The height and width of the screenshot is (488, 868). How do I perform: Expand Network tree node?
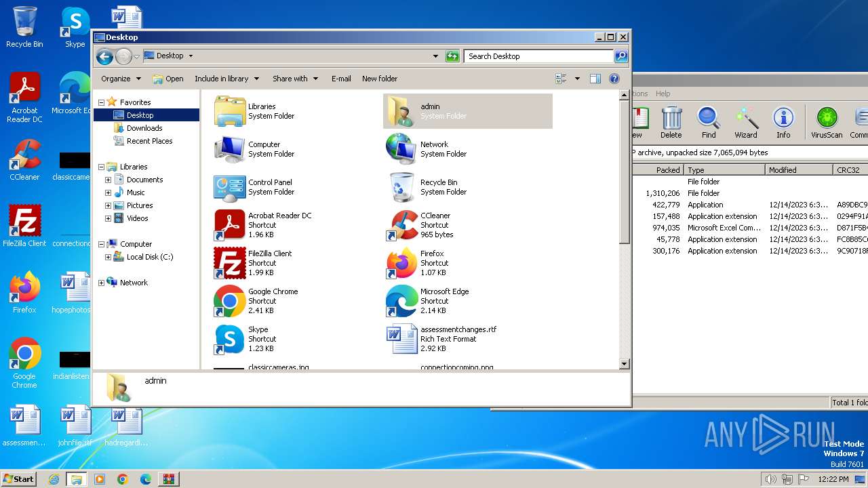101,283
